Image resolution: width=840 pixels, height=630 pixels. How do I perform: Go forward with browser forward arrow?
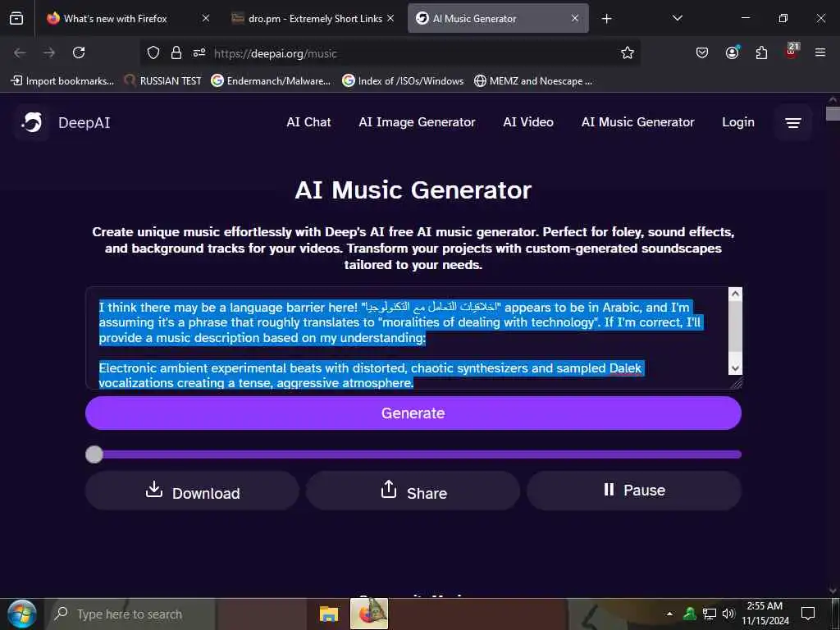(x=49, y=52)
